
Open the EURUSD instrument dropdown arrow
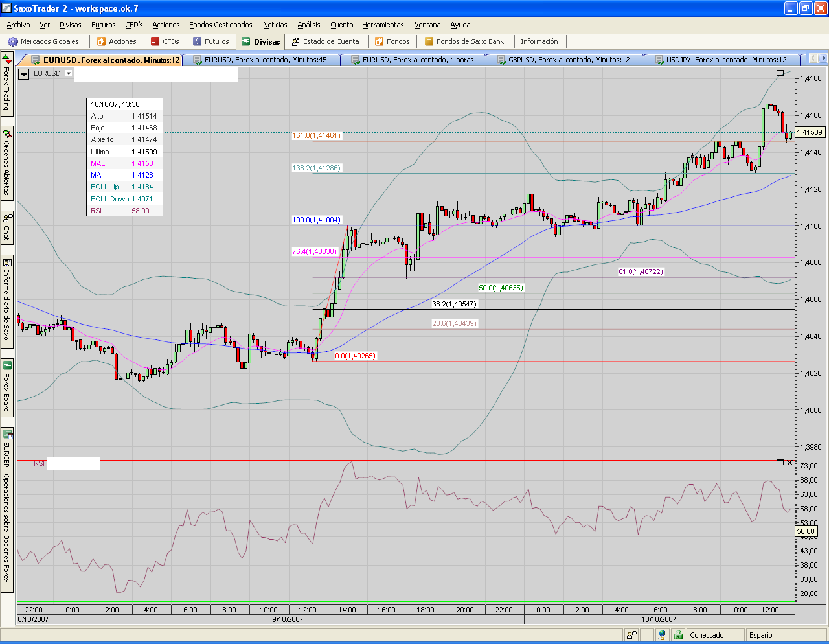click(x=68, y=73)
